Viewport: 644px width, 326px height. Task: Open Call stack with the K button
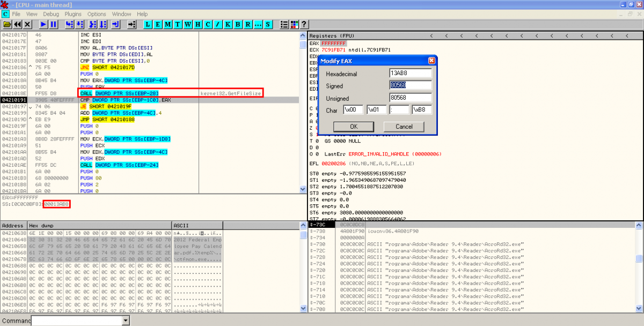(228, 25)
